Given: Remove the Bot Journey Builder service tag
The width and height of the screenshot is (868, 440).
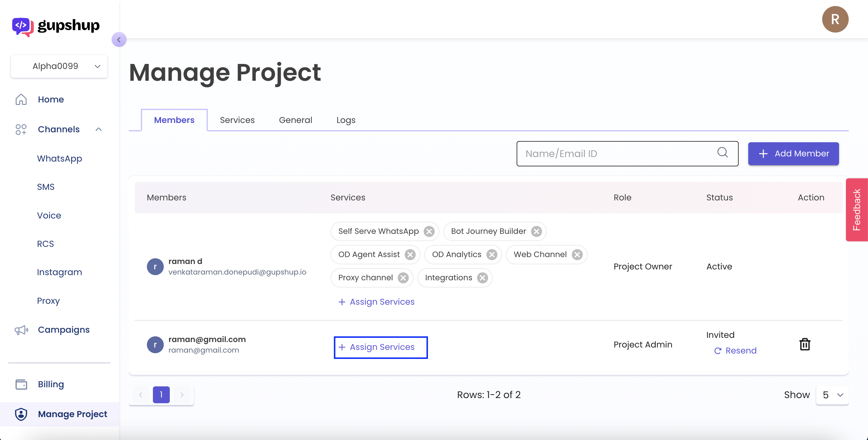Looking at the screenshot, I should pos(537,232).
